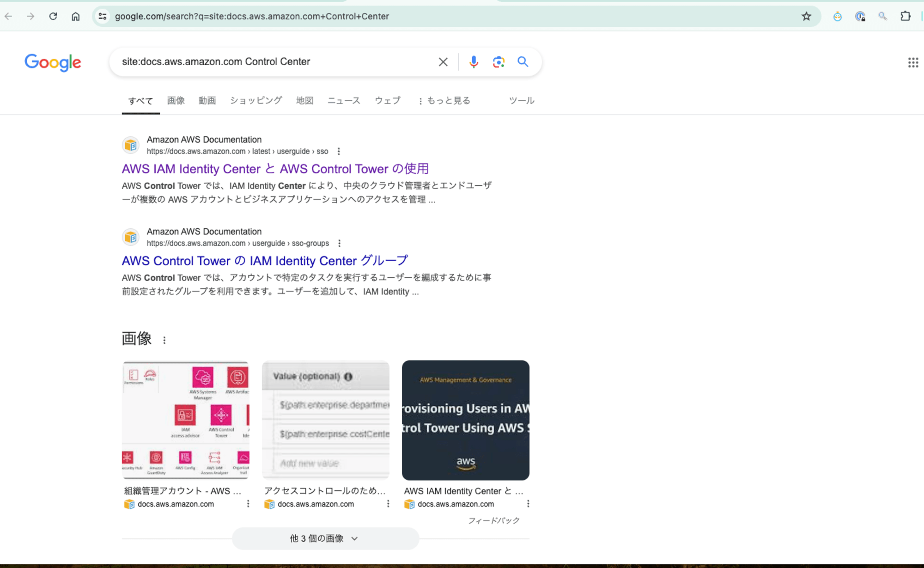This screenshot has height=568, width=924.
Task: Switch to the ショッピング tab
Action: tap(256, 101)
